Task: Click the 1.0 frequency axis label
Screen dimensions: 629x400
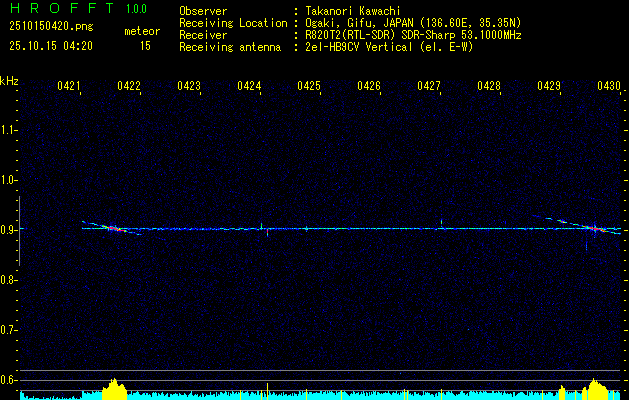Action: tap(9, 180)
